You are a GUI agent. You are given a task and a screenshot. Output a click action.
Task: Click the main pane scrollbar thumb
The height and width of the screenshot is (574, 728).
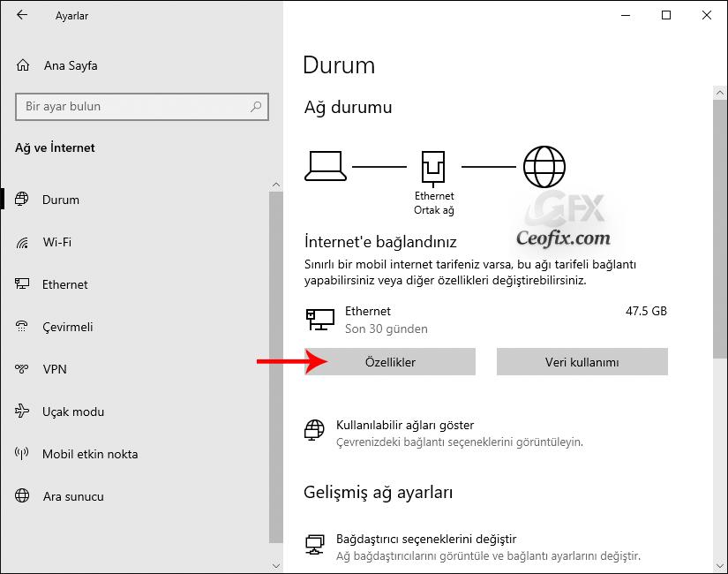pyautogui.click(x=720, y=229)
